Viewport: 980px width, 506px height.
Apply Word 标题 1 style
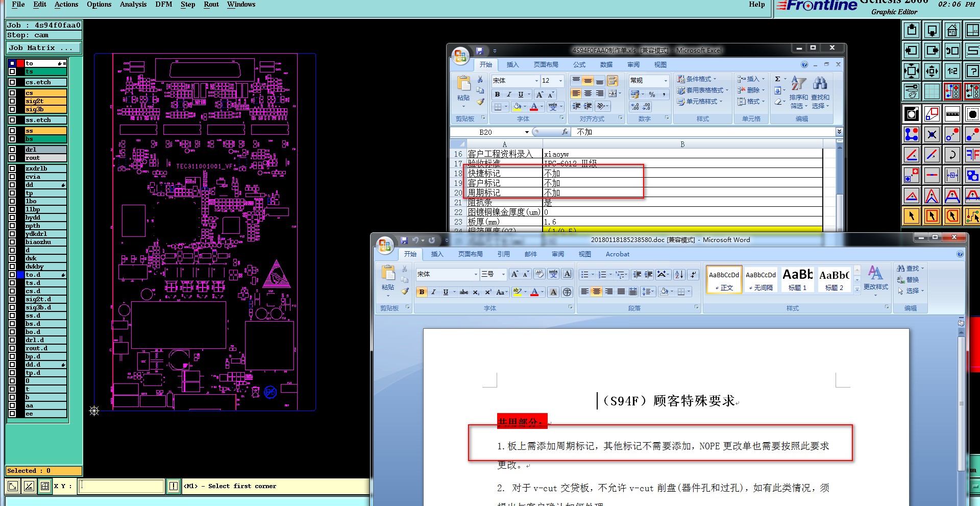coord(798,280)
